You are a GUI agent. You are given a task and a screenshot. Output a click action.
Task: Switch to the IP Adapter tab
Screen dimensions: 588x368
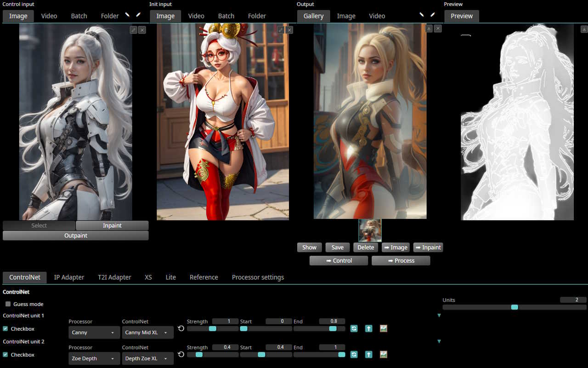(69, 277)
